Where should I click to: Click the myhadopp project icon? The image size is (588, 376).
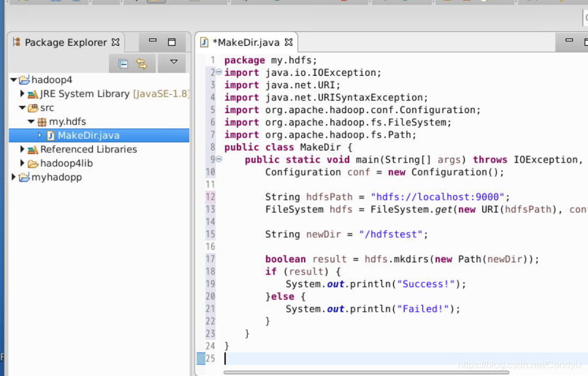(x=24, y=177)
